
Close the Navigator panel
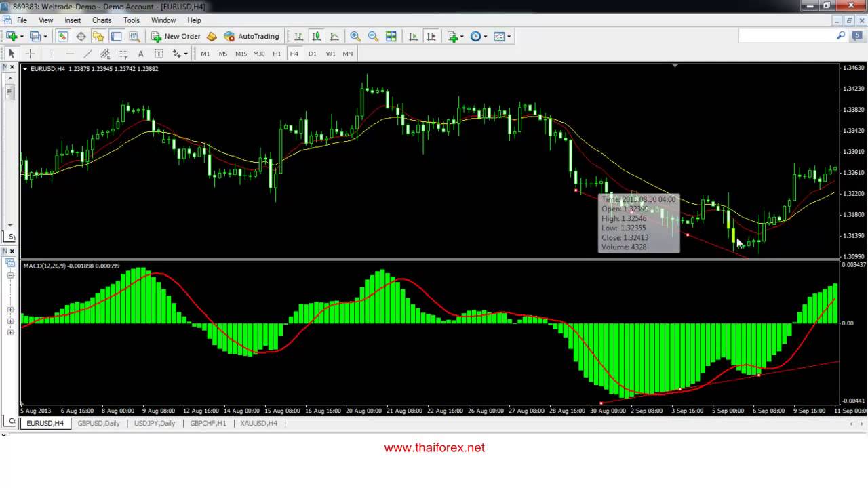coord(12,251)
